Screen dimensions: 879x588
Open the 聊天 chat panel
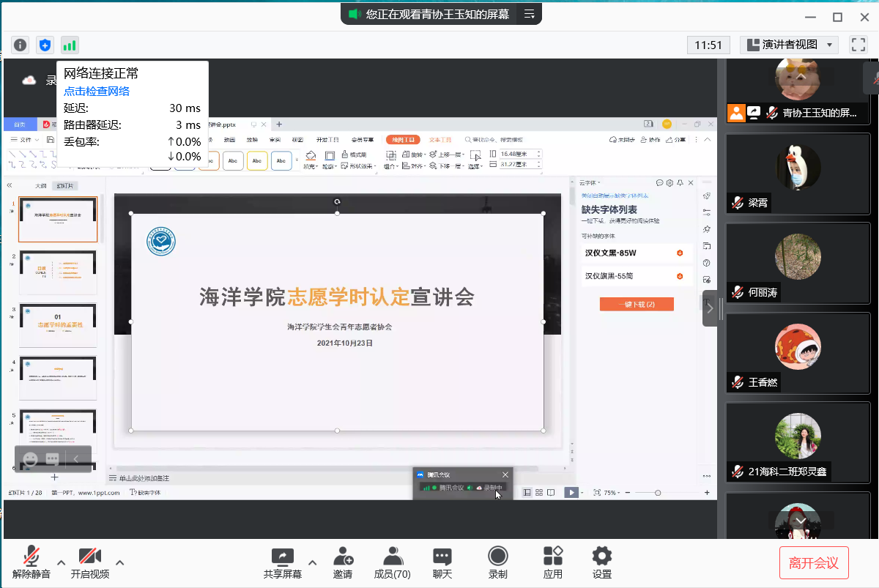click(x=442, y=562)
